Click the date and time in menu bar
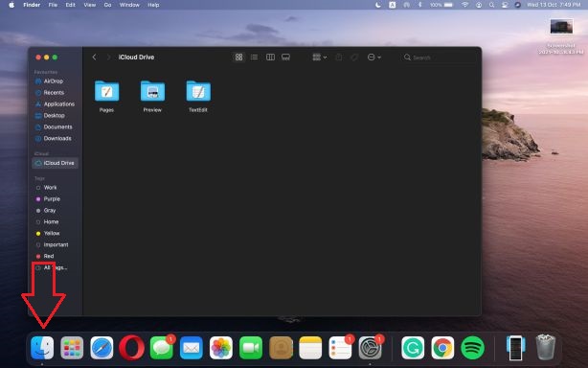Image resolution: width=588 pixels, height=368 pixels. pyautogui.click(x=554, y=5)
